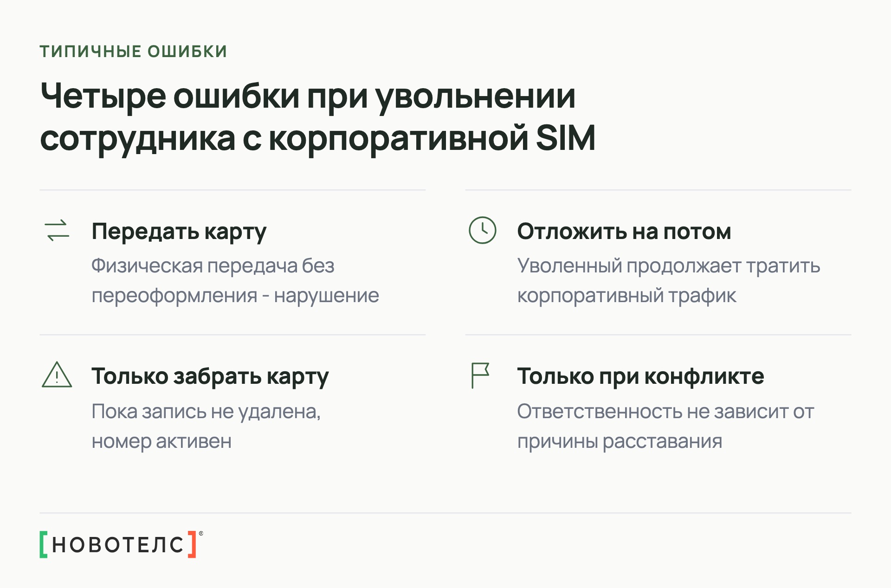Click the text 'Уволенный продолжает тратить'
This screenshot has width=891, height=588.
(x=669, y=266)
